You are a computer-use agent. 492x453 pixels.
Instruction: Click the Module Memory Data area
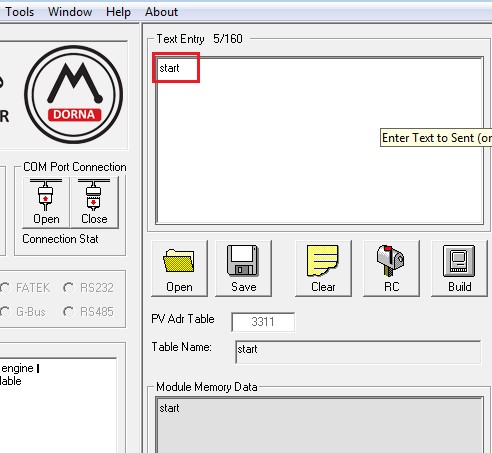coord(320,425)
